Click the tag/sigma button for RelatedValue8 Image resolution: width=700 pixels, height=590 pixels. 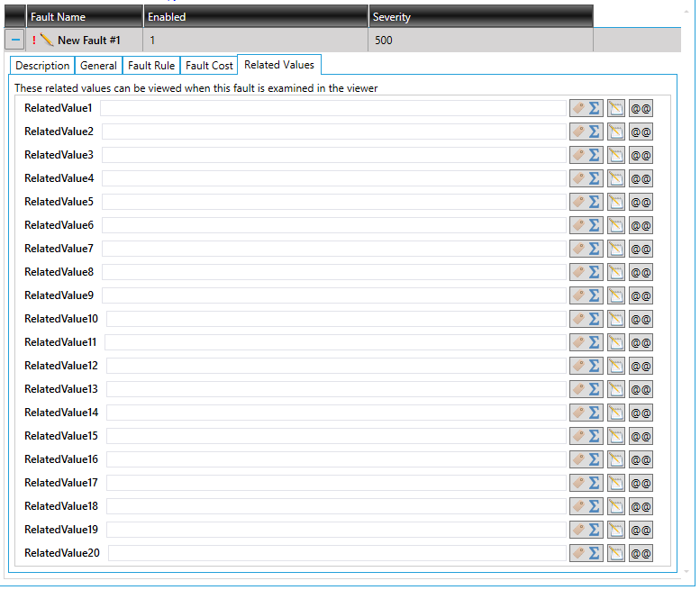tap(586, 272)
